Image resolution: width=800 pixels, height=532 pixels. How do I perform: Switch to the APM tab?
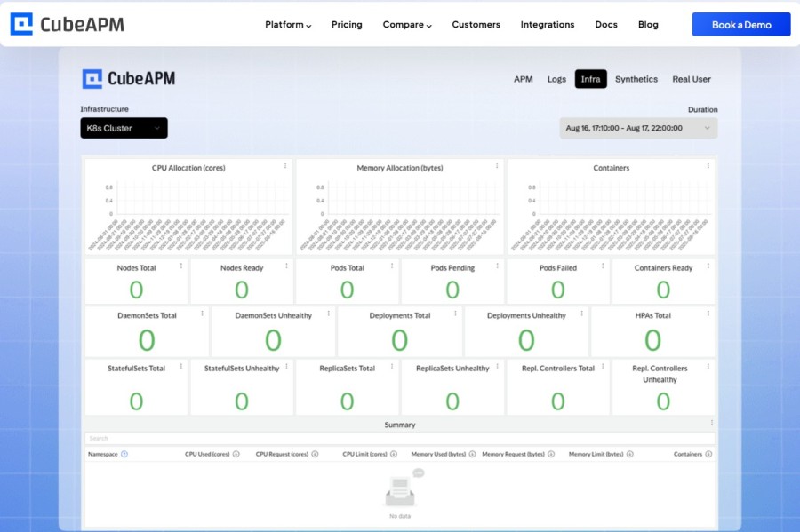tap(524, 79)
